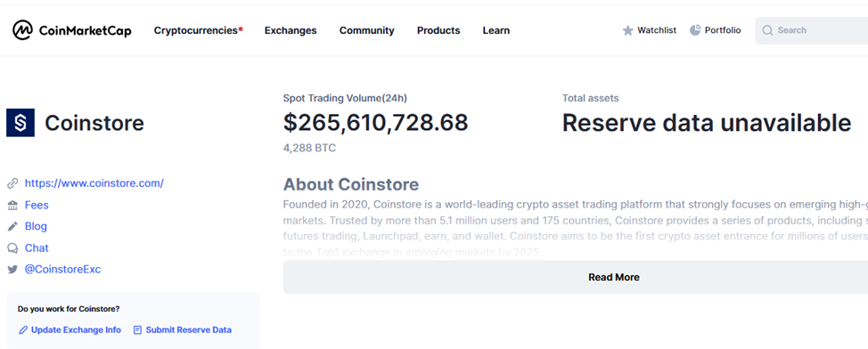Open the Watchlist link

pos(657,30)
